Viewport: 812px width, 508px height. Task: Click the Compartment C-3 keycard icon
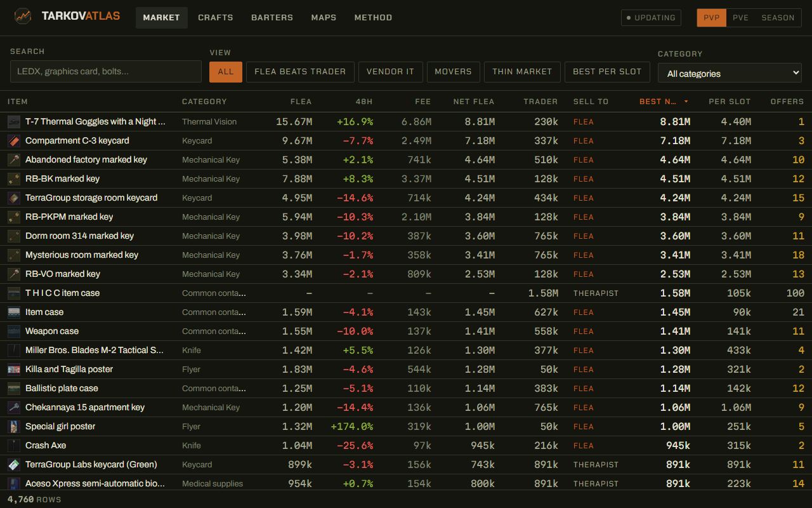(x=14, y=140)
